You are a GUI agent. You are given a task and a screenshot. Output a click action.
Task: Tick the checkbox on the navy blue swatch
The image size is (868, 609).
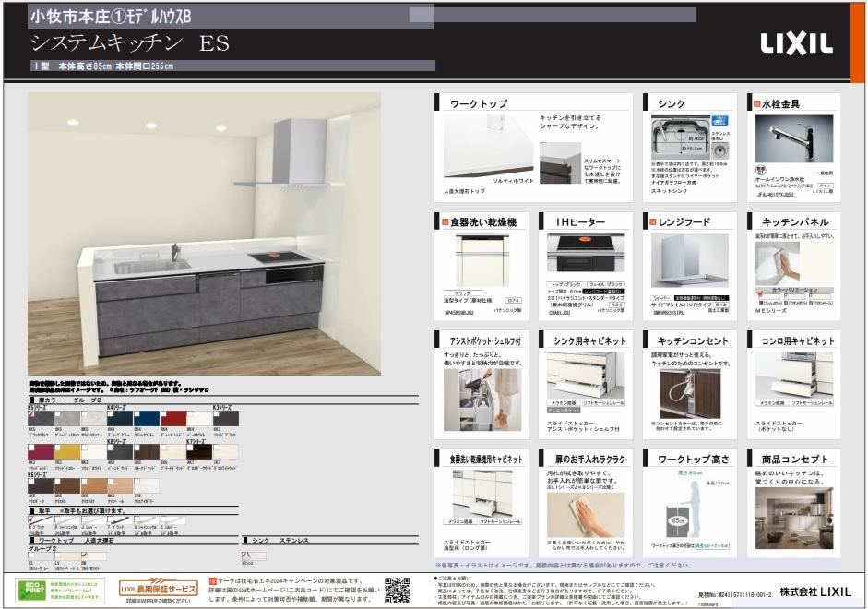(x=137, y=413)
